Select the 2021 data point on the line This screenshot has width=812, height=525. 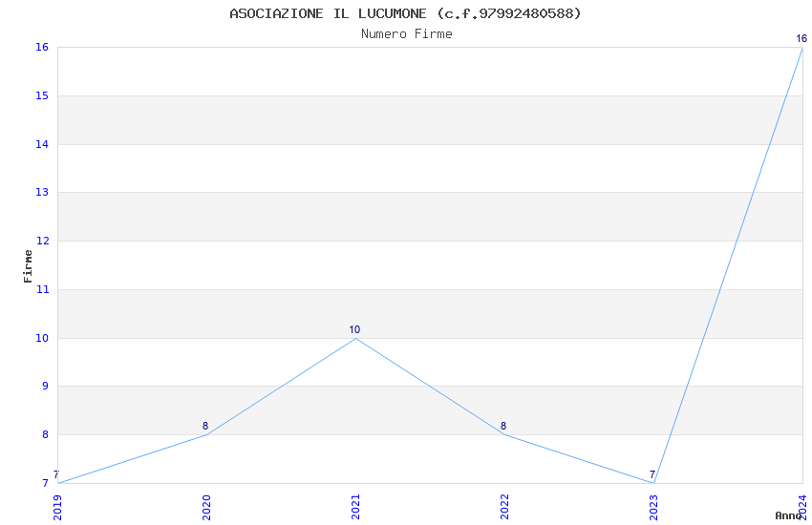coord(355,338)
